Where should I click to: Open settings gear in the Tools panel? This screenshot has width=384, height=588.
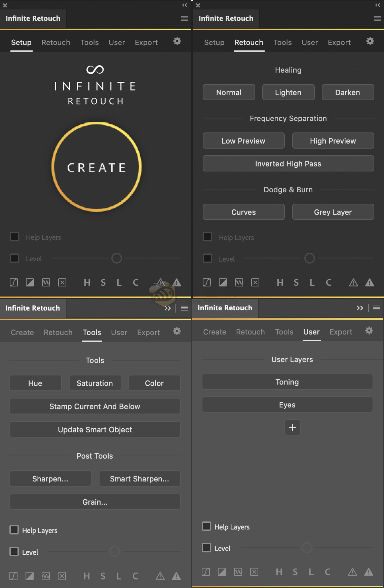pyautogui.click(x=177, y=331)
